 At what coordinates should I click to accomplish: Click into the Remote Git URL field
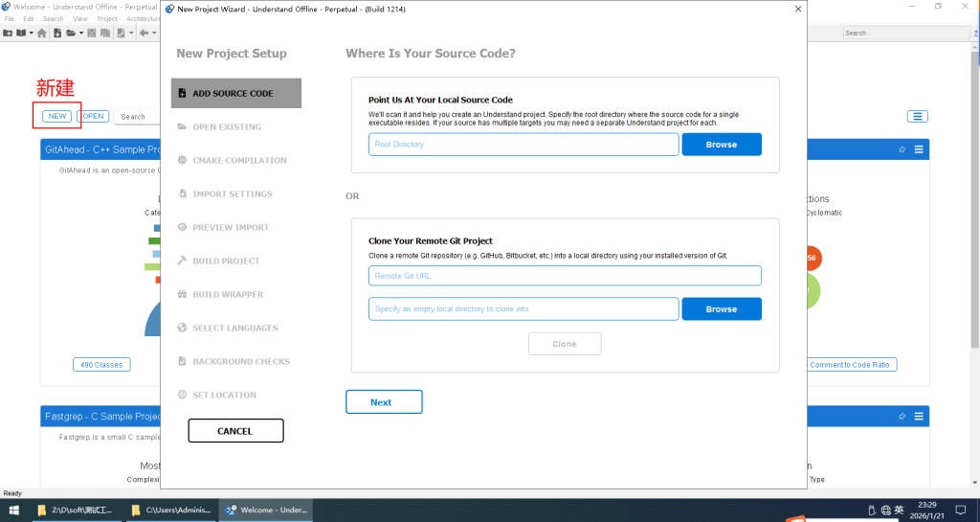click(x=565, y=276)
